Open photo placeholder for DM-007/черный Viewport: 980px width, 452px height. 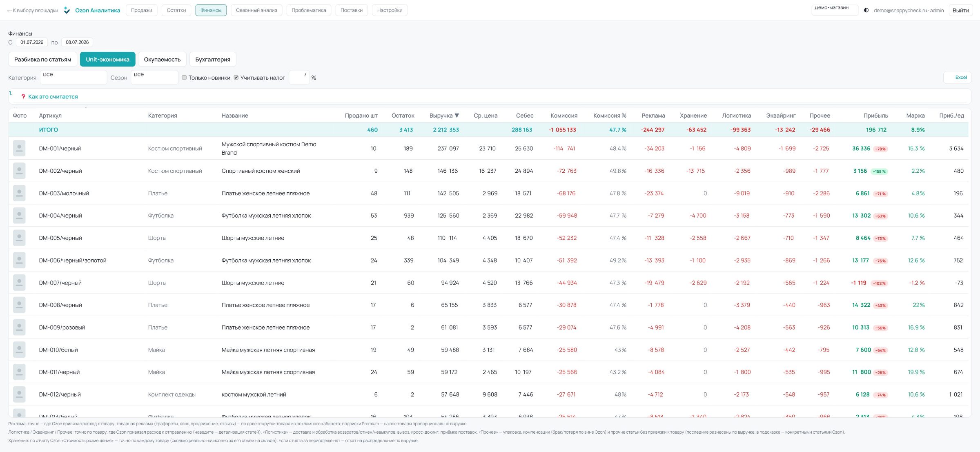coord(19,283)
